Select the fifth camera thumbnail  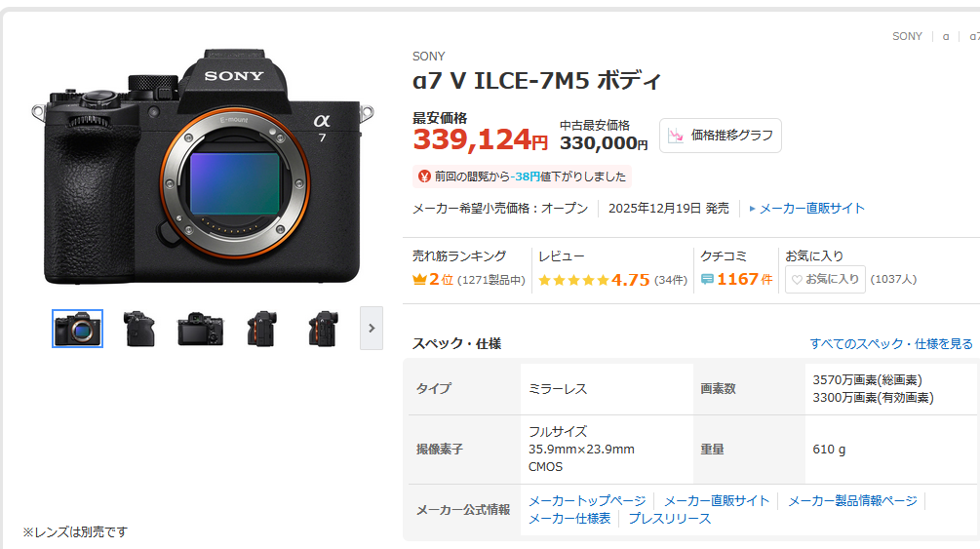point(323,329)
